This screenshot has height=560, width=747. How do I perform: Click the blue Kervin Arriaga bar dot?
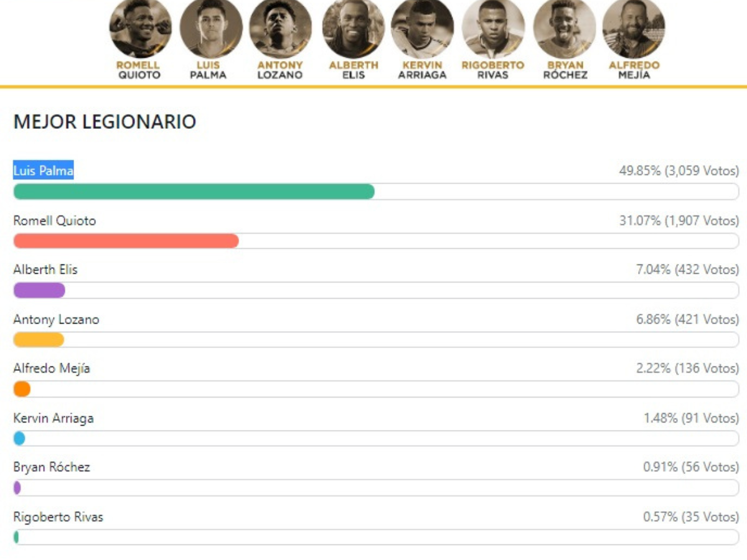coord(19,438)
